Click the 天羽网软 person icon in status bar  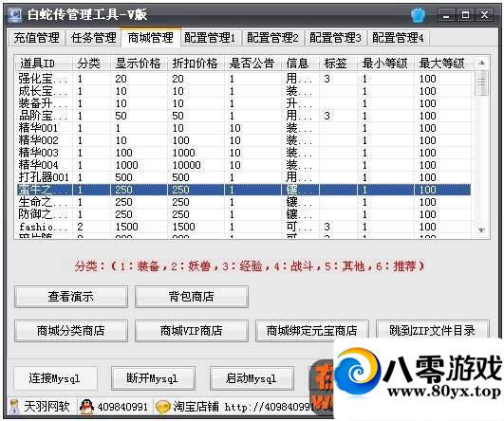click(14, 407)
